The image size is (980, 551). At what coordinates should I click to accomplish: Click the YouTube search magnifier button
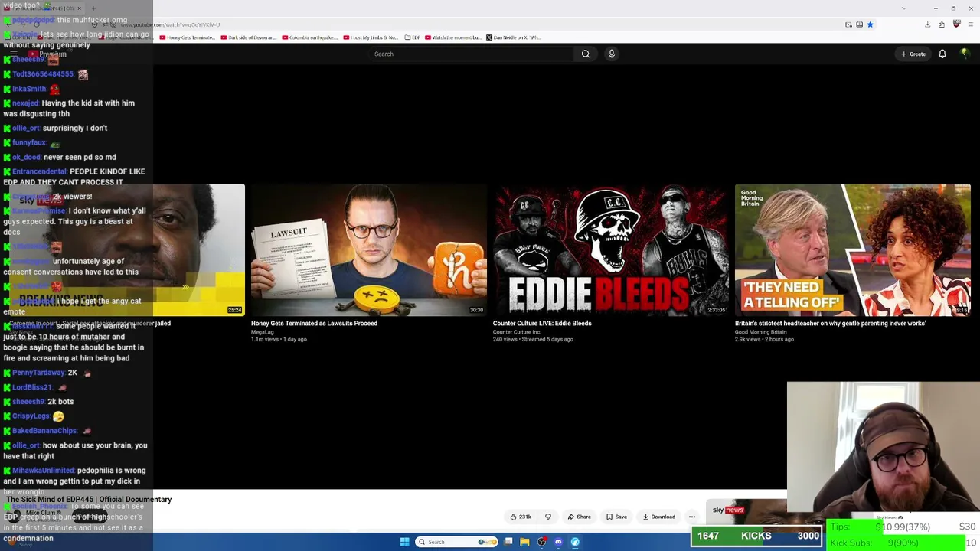click(x=586, y=54)
